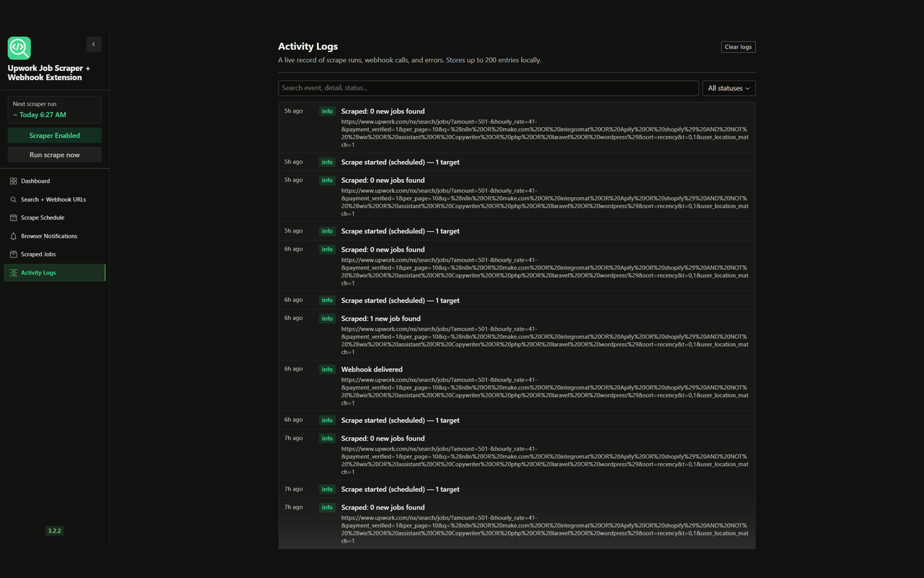Click the magnifier icon for Search + Webhook URLs
Image resolution: width=924 pixels, height=578 pixels.
(x=14, y=199)
